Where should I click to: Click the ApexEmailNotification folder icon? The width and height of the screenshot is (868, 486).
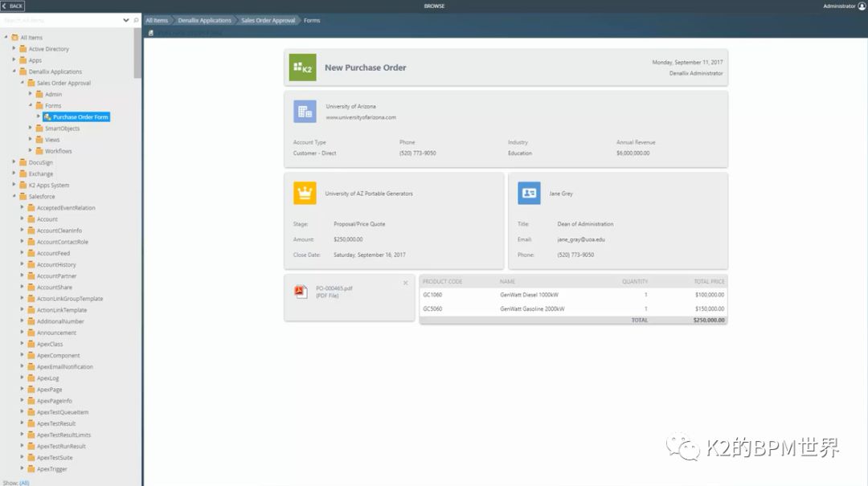(31, 366)
